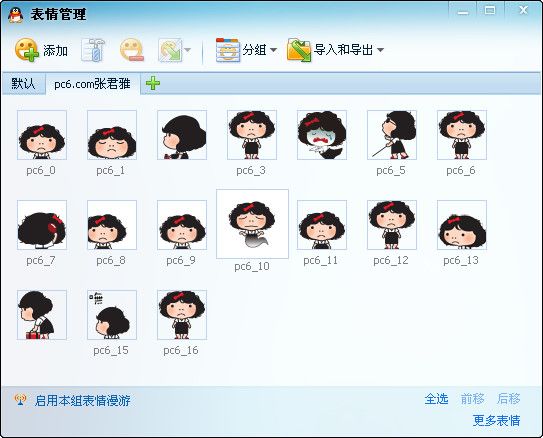Select the pc6_7 emoticon thumbnail

coord(42,225)
